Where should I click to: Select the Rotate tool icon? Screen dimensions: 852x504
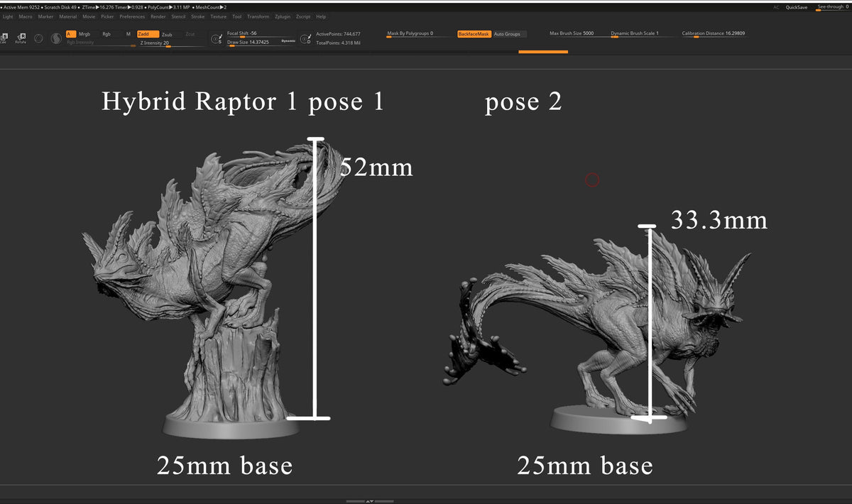click(21, 37)
